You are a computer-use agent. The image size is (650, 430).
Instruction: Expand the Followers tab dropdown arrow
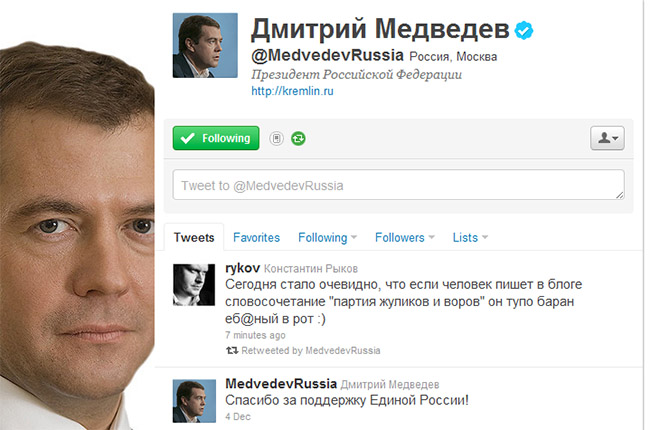tap(431, 238)
